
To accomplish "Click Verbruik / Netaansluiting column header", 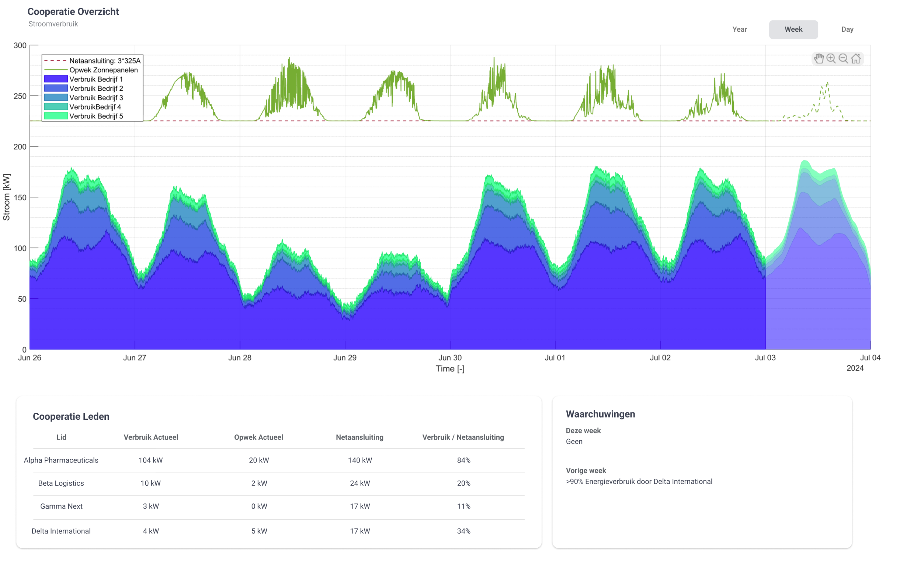I will [x=463, y=437].
